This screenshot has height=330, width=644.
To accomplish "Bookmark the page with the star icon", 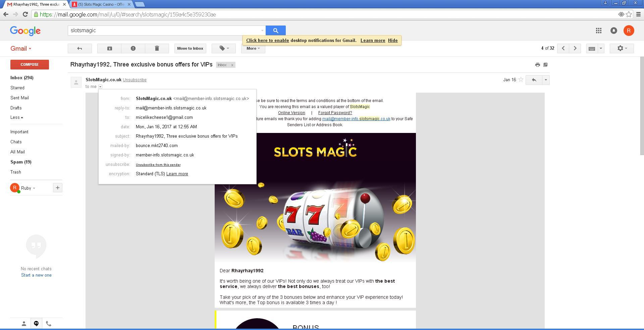I will (629, 14).
